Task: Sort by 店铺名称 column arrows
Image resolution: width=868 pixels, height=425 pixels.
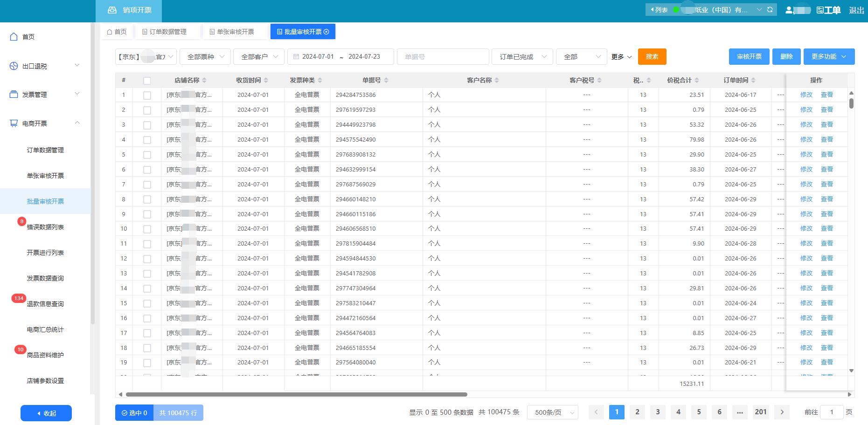Action: coord(204,80)
